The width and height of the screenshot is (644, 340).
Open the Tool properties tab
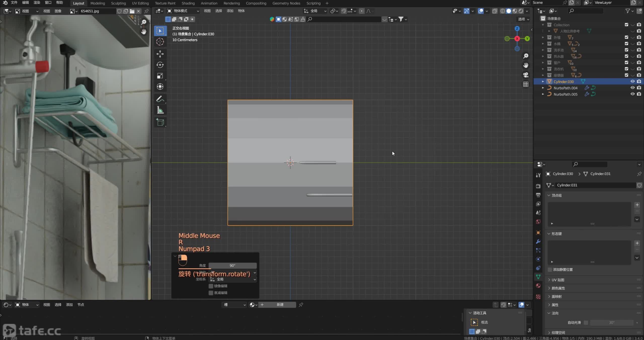click(538, 175)
